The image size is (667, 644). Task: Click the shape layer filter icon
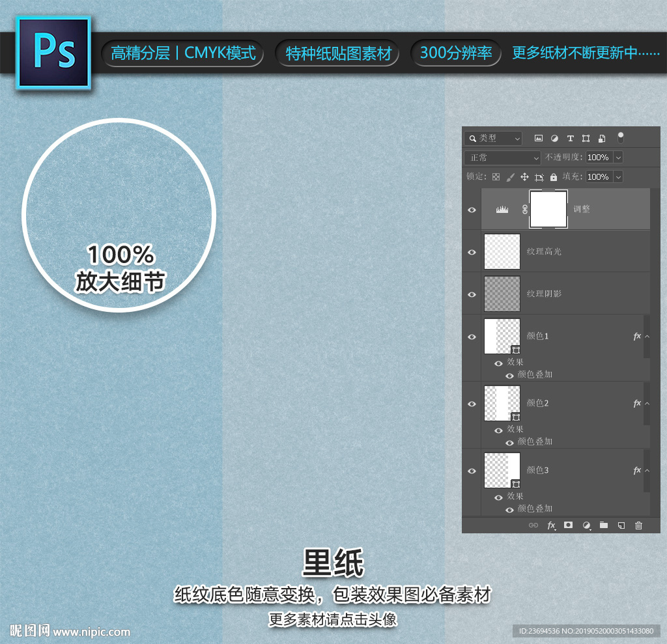[x=586, y=138]
